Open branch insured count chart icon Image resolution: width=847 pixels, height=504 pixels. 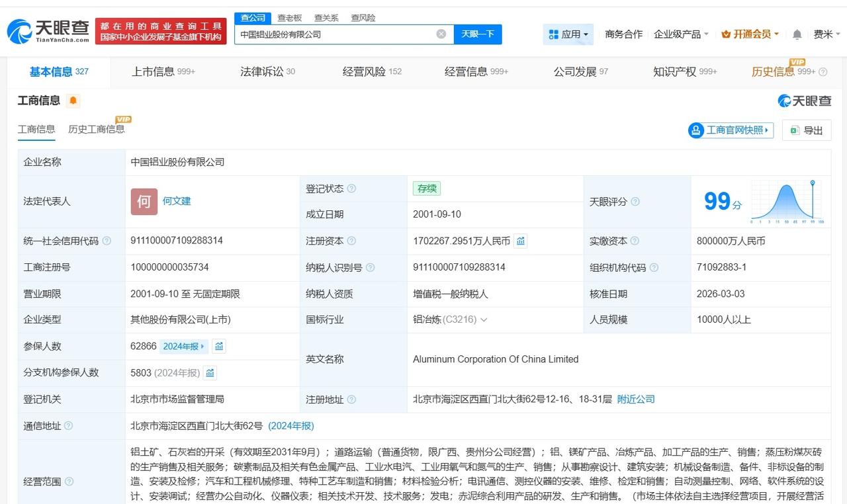(x=210, y=373)
